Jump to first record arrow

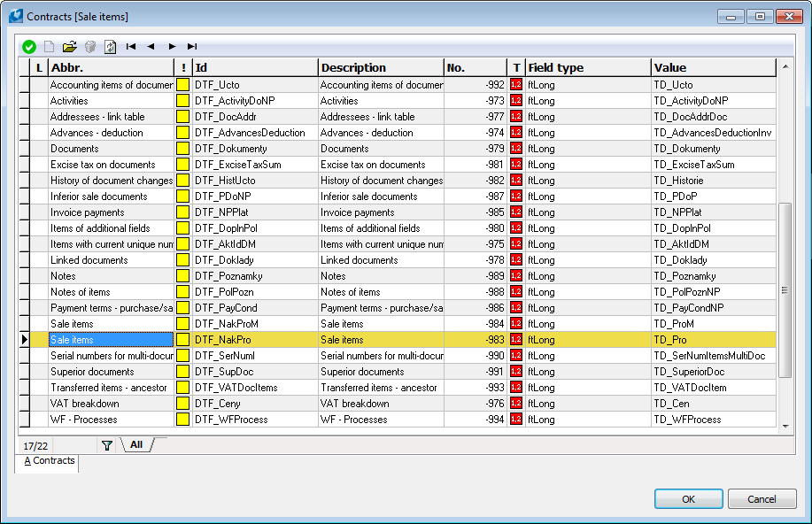pos(131,47)
